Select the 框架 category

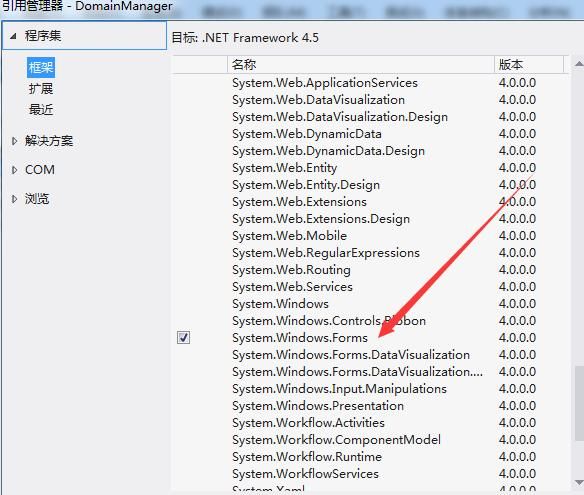pos(41,67)
